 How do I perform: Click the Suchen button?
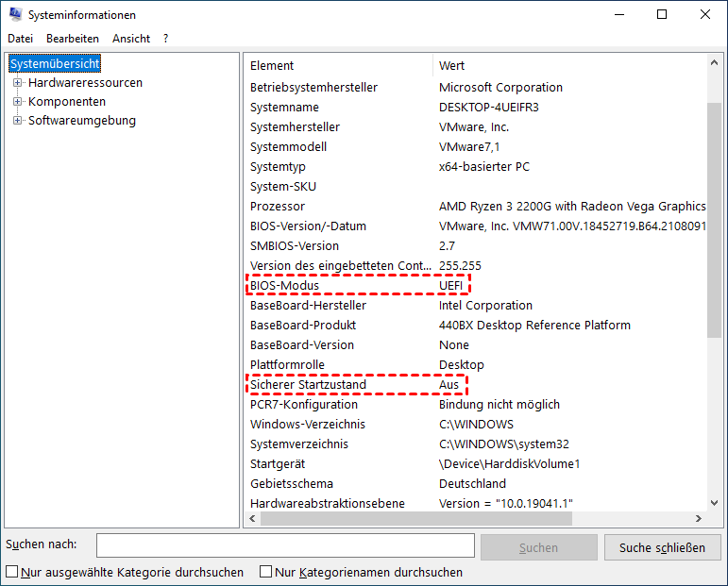click(x=538, y=547)
